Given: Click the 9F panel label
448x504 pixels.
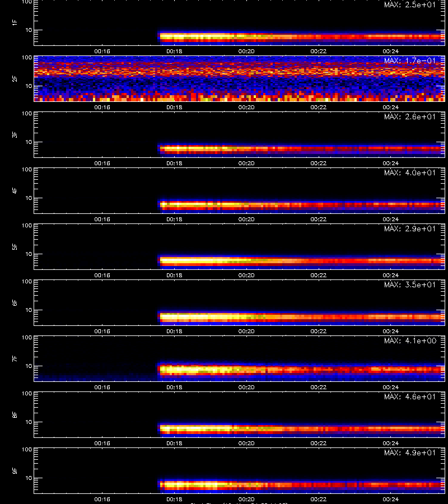Looking at the screenshot, I should click(x=15, y=470).
